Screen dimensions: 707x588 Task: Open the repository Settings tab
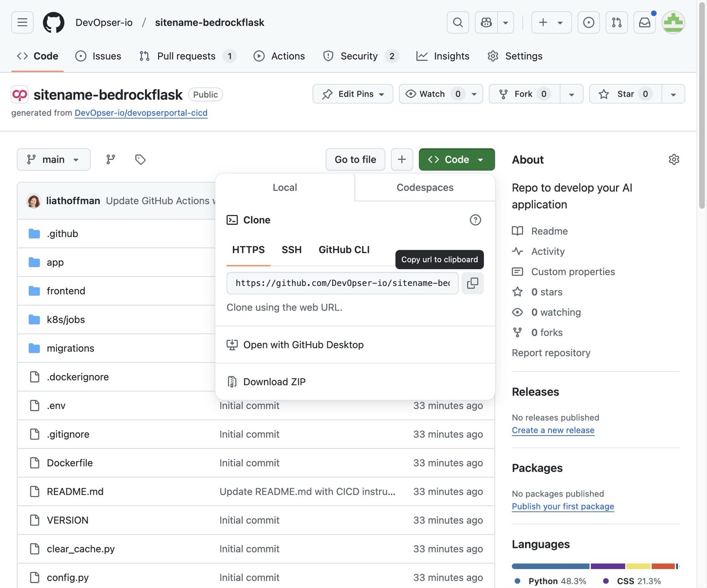pyautogui.click(x=515, y=56)
